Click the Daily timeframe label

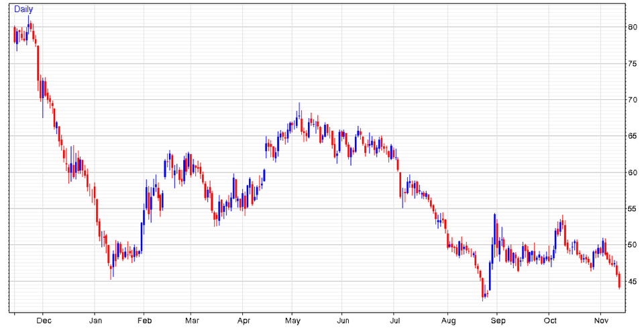click(x=23, y=9)
